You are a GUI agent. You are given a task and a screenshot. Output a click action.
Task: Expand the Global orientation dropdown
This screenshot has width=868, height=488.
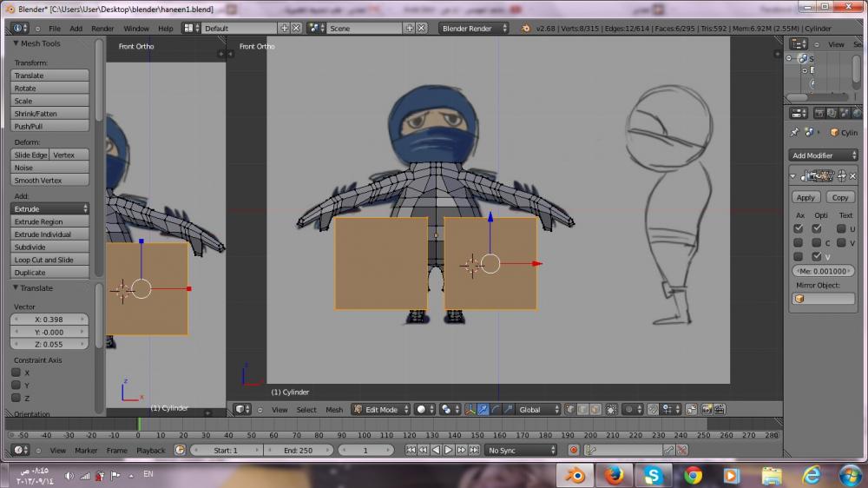[538, 410]
